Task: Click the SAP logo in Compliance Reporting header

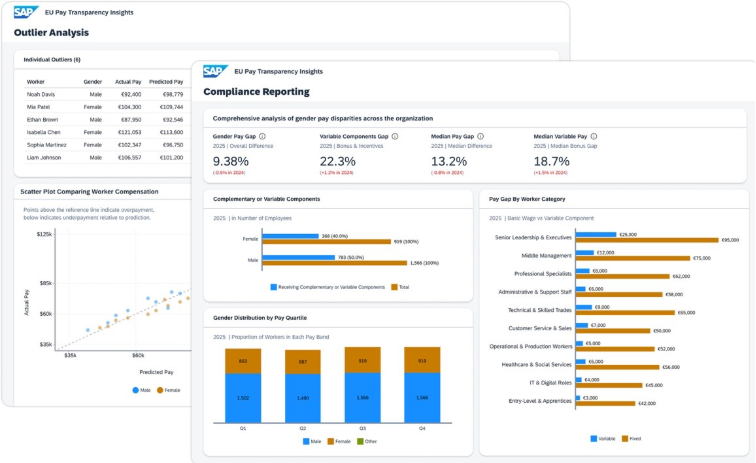Action: (x=215, y=71)
